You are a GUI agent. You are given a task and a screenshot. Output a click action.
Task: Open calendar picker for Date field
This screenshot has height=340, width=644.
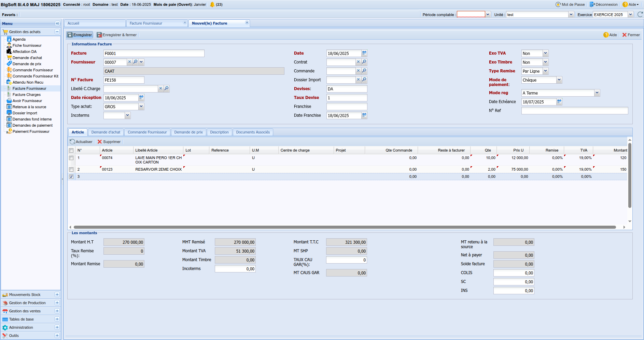coord(364,53)
